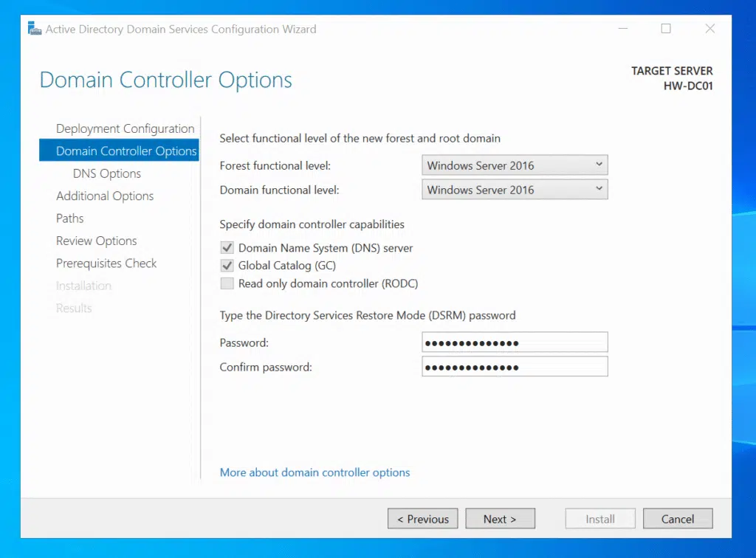Screen dimensions: 756x558
Task: Open More about domain controller options link
Action: coord(315,472)
